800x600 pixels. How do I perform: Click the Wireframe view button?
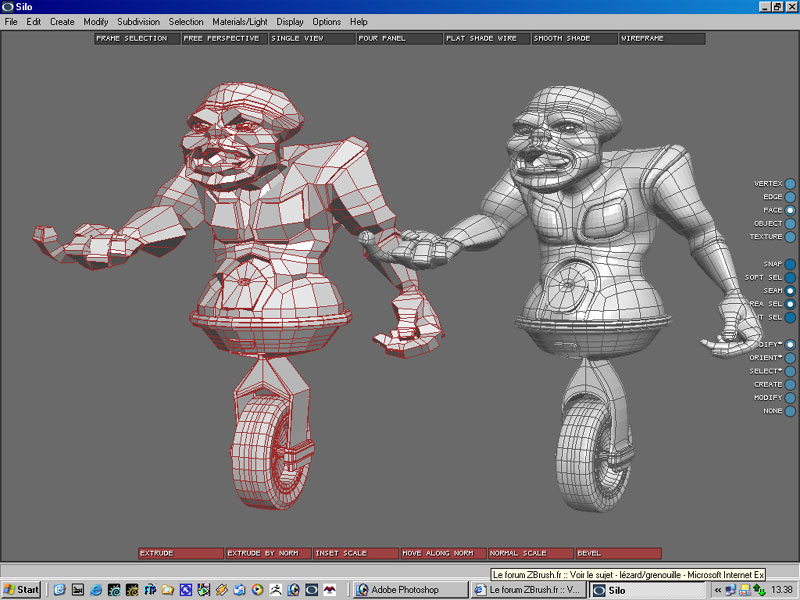pos(661,38)
